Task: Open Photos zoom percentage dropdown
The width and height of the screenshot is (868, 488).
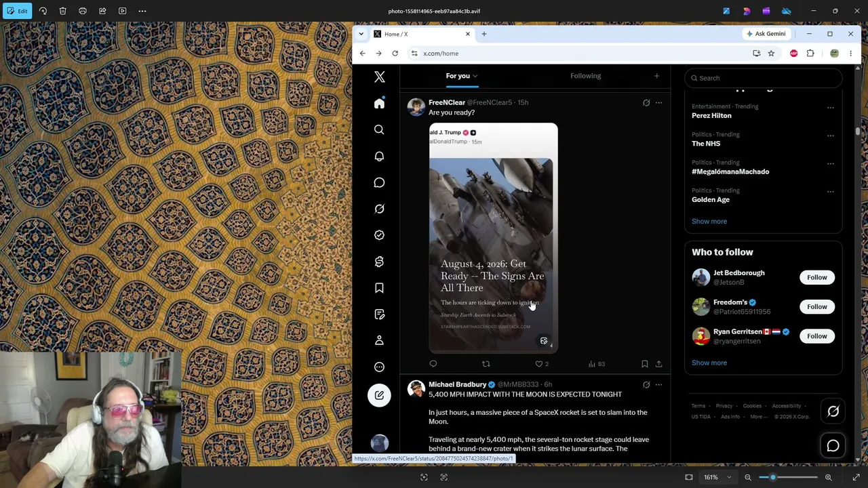Action: pyautogui.click(x=717, y=477)
